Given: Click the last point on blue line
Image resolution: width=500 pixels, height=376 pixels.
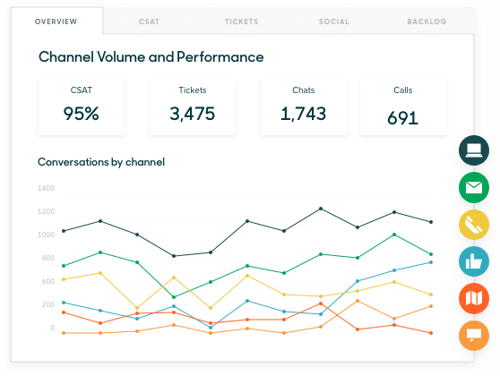Looking at the screenshot, I should 431,262.
